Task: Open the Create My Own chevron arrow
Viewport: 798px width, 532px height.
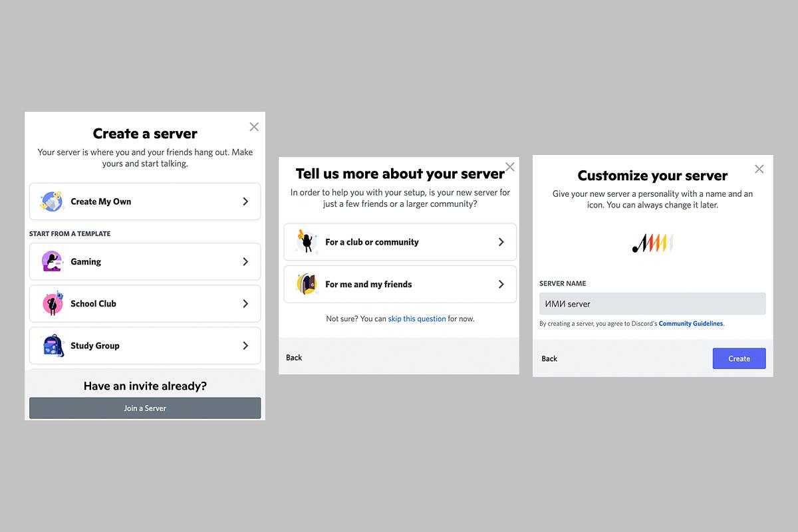Action: pos(245,201)
